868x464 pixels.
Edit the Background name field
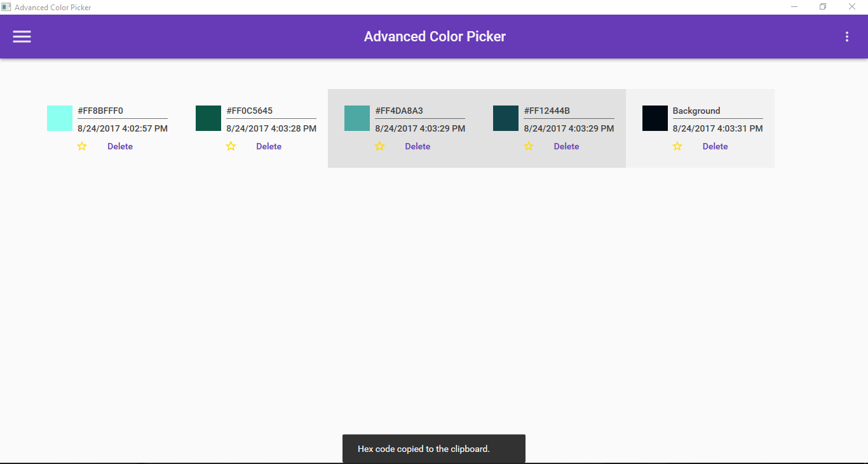717,111
